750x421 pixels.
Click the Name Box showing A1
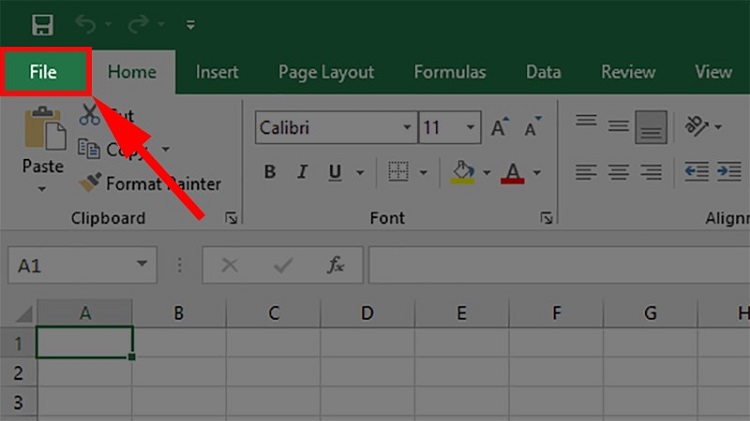point(82,265)
